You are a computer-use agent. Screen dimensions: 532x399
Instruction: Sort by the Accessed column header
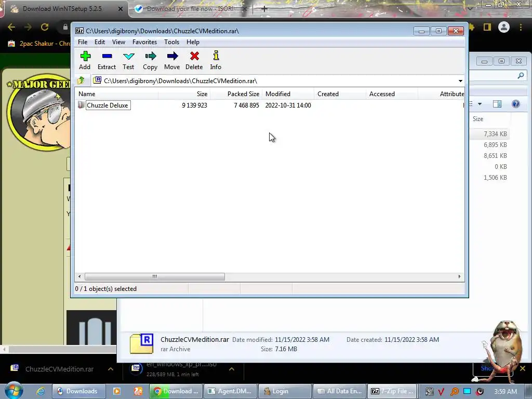[392, 94]
